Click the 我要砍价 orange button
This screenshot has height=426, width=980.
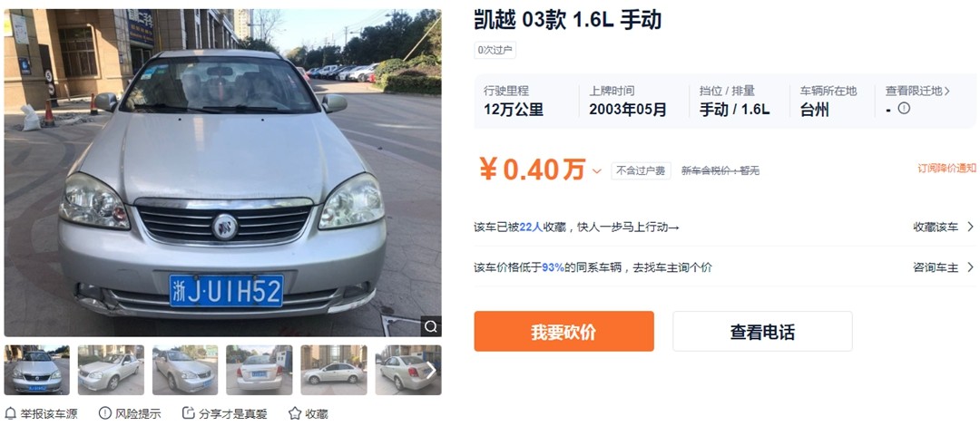pos(563,331)
